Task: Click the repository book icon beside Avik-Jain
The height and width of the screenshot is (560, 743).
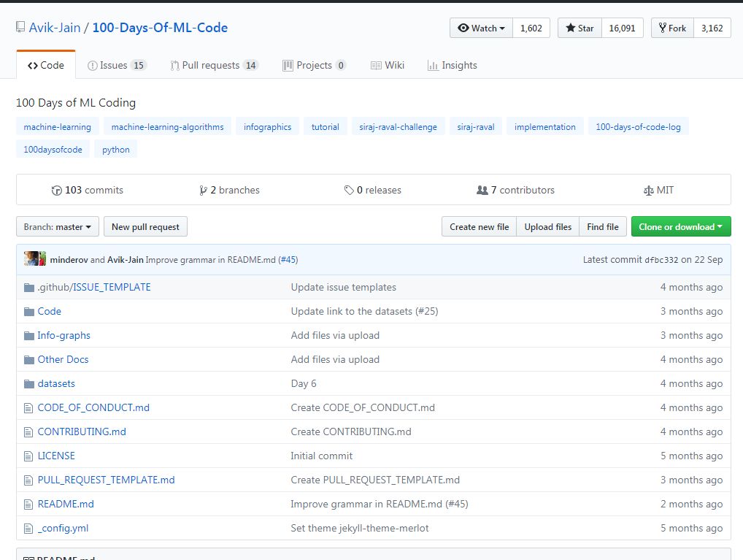Action: pos(20,28)
